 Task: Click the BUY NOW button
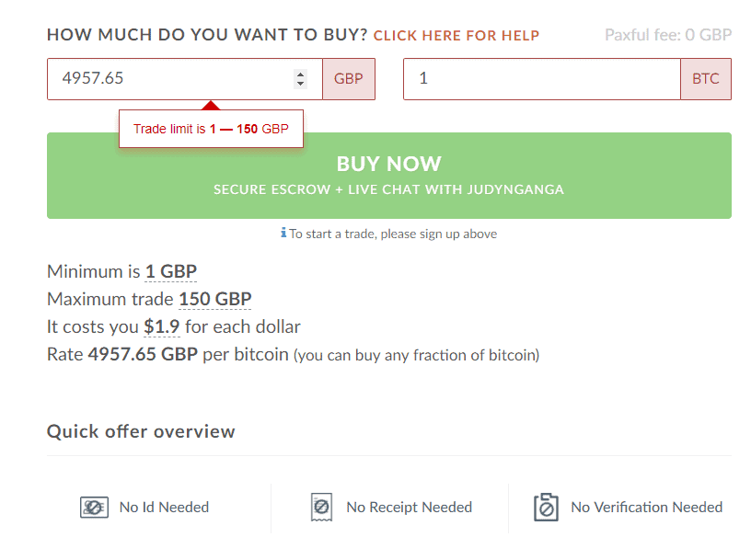pyautogui.click(x=389, y=176)
